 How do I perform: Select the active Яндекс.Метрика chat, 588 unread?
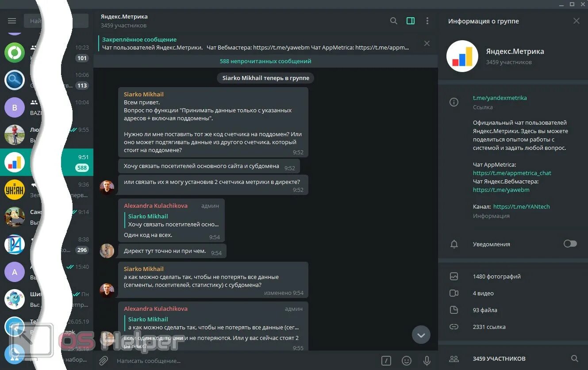coord(46,162)
